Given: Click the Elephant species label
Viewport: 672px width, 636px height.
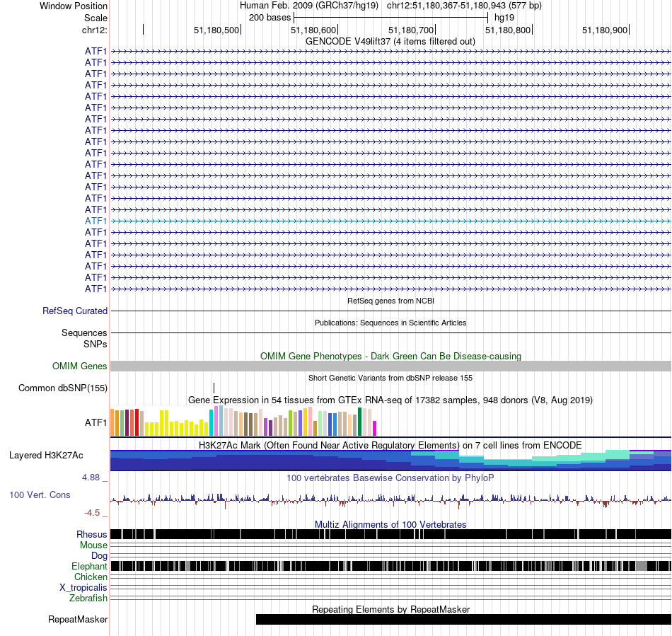Looking at the screenshot, I should [89, 567].
